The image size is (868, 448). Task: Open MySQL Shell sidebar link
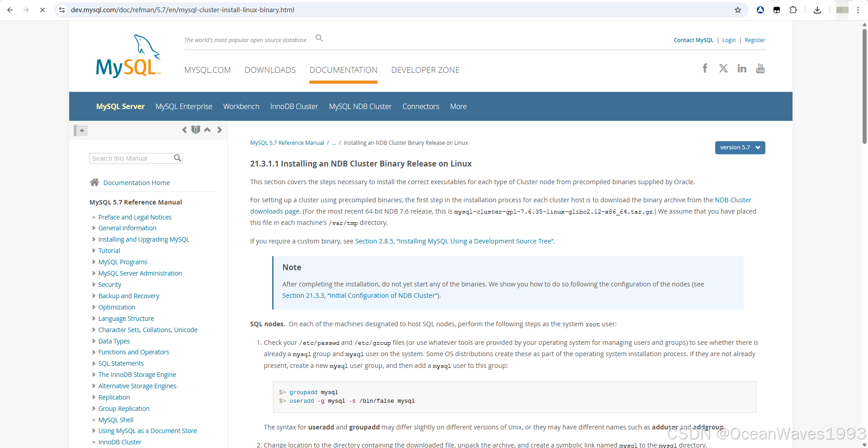[x=116, y=420]
